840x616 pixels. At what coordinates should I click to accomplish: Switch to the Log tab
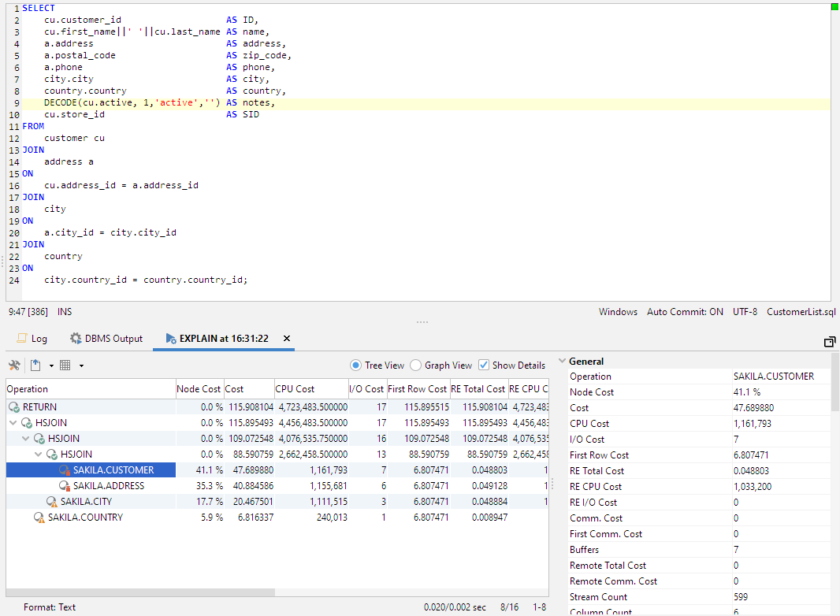tap(38, 339)
